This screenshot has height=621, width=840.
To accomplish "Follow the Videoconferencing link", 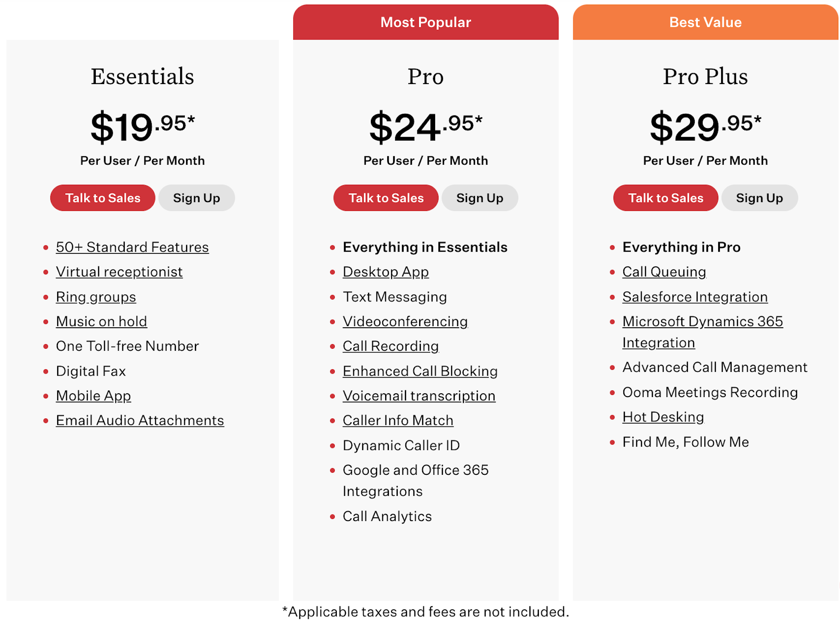I will [405, 321].
